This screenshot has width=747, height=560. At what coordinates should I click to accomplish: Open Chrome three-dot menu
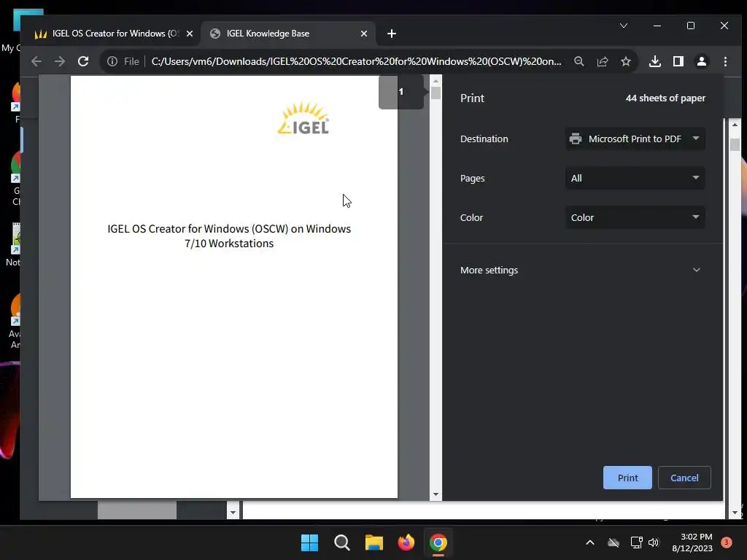click(x=725, y=61)
